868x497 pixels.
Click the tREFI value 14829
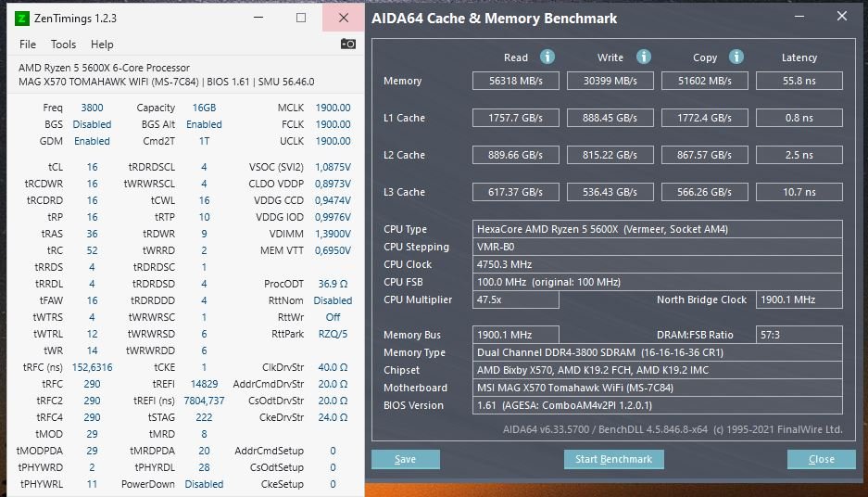coord(204,384)
